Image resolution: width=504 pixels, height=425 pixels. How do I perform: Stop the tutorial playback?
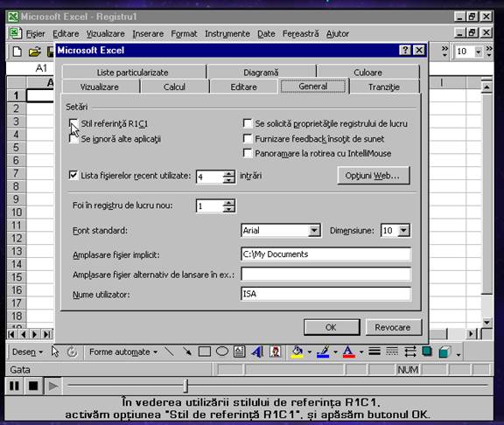tap(33, 386)
